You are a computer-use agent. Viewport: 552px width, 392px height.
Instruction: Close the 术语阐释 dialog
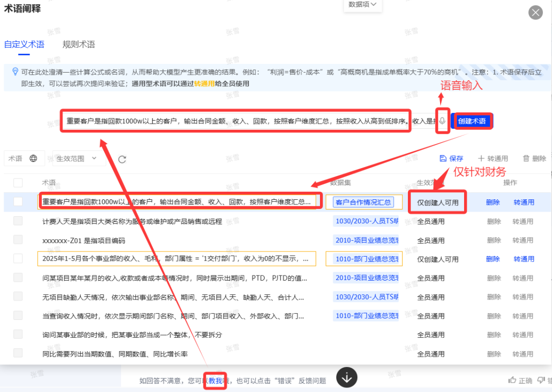535,13
